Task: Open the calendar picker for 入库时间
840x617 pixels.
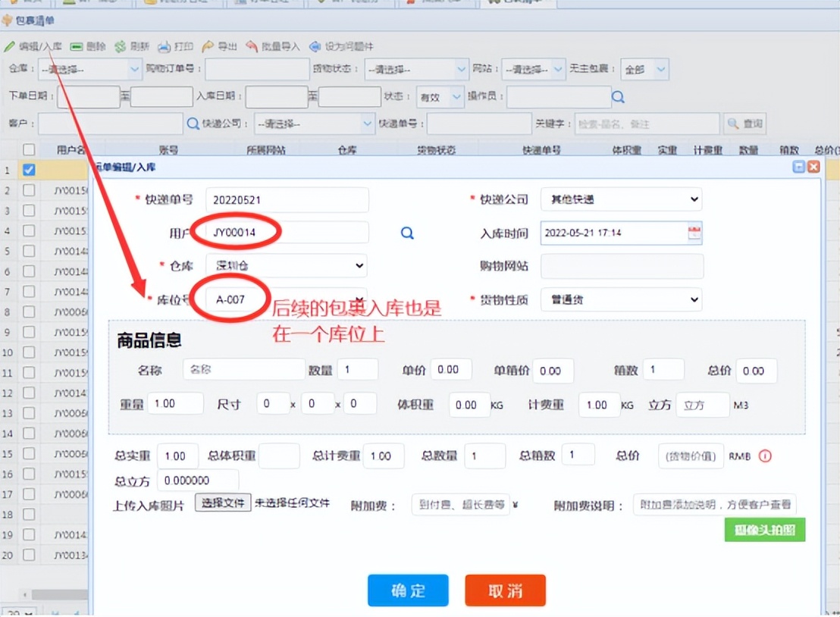Action: (x=694, y=233)
